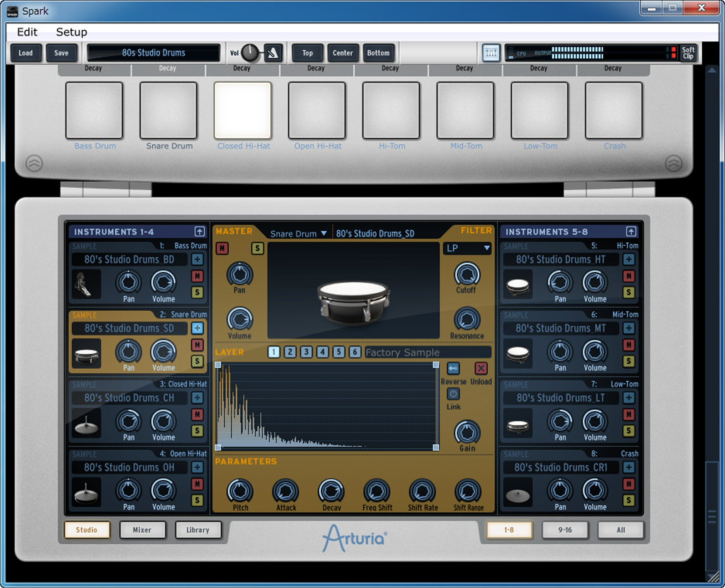Image resolution: width=725 pixels, height=588 pixels.
Task: Click the right round collapse icon on pad panel
Action: (674, 163)
